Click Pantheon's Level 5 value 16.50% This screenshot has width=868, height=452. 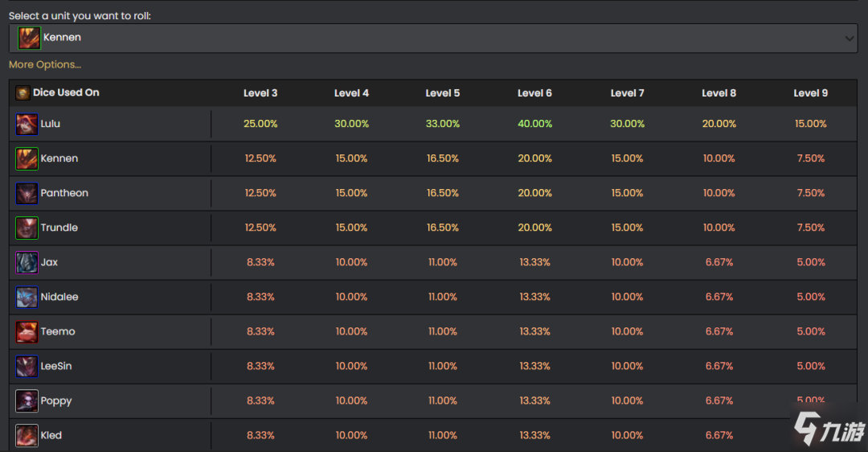[x=442, y=193]
